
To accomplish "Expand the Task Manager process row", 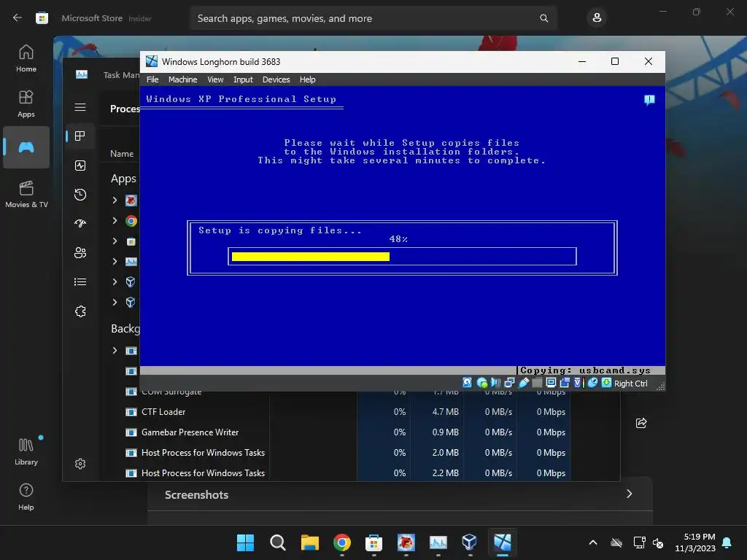I will coord(115,262).
